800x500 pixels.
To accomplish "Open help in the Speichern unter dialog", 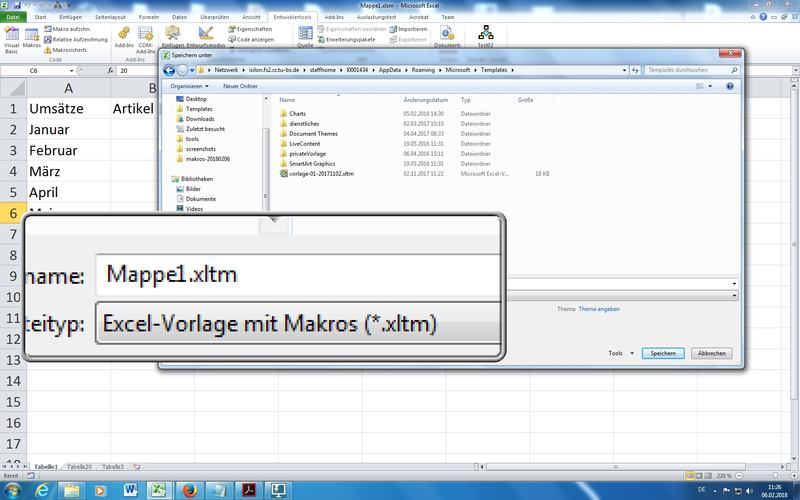I will coord(730,86).
